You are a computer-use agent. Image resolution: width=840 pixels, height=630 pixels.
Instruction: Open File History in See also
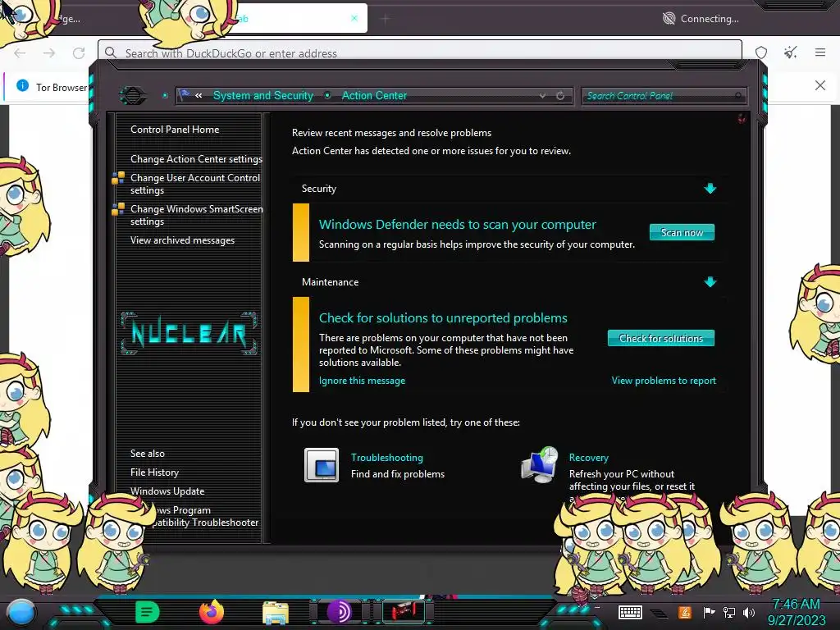click(154, 472)
